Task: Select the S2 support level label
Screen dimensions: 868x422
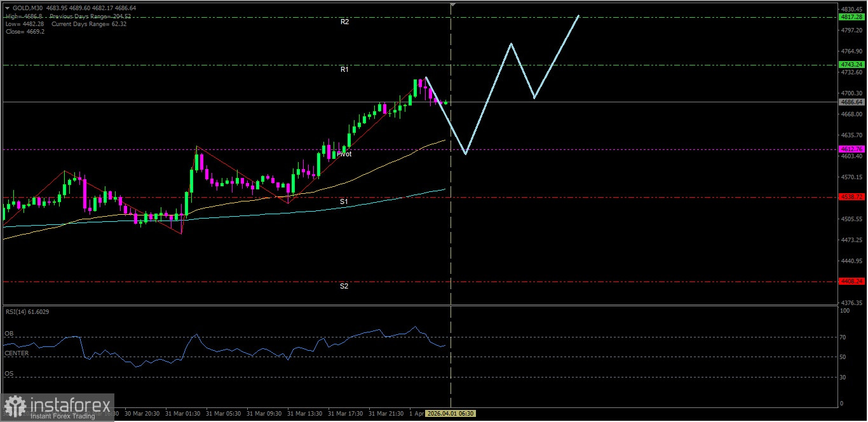Action: (344, 286)
